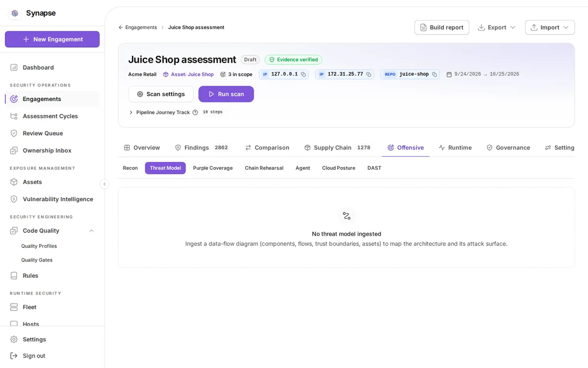The height and width of the screenshot is (368, 588).
Task: Open Pipeline Journey Track help icon
Action: point(195,112)
